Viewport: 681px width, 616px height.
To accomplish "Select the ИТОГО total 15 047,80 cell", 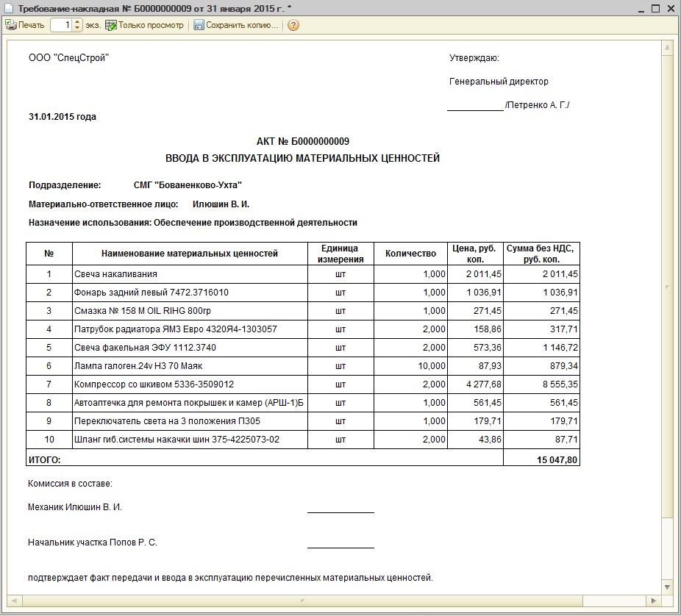I will (541, 459).
